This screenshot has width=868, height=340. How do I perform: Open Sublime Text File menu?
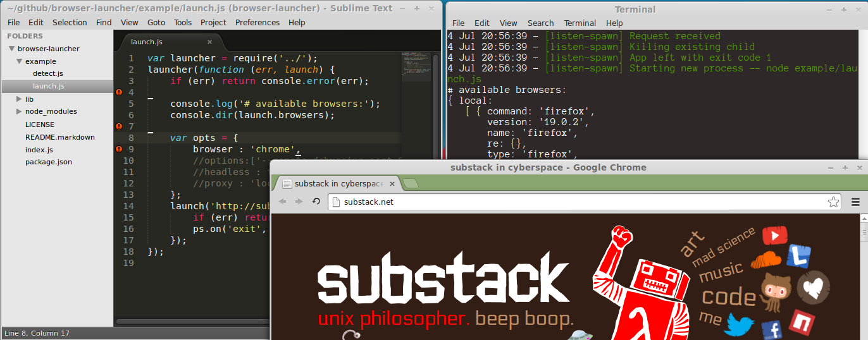(x=13, y=22)
